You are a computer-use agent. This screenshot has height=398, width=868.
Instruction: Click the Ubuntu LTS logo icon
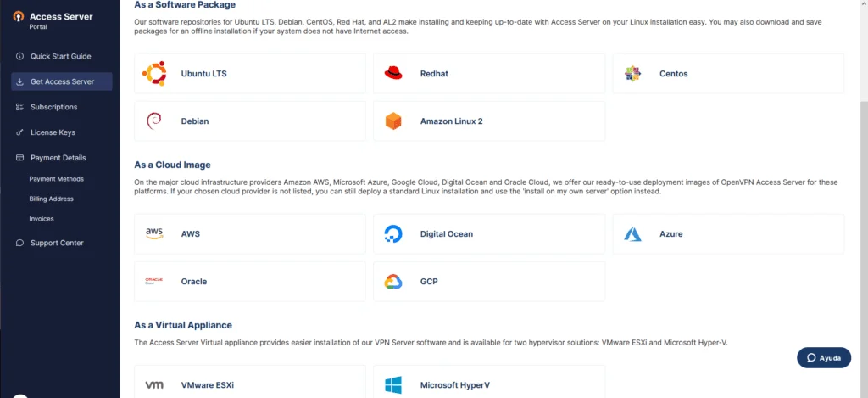(154, 73)
